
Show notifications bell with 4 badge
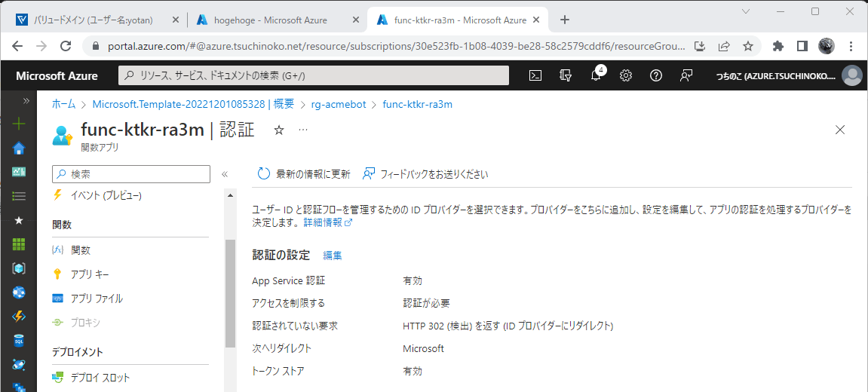click(597, 75)
